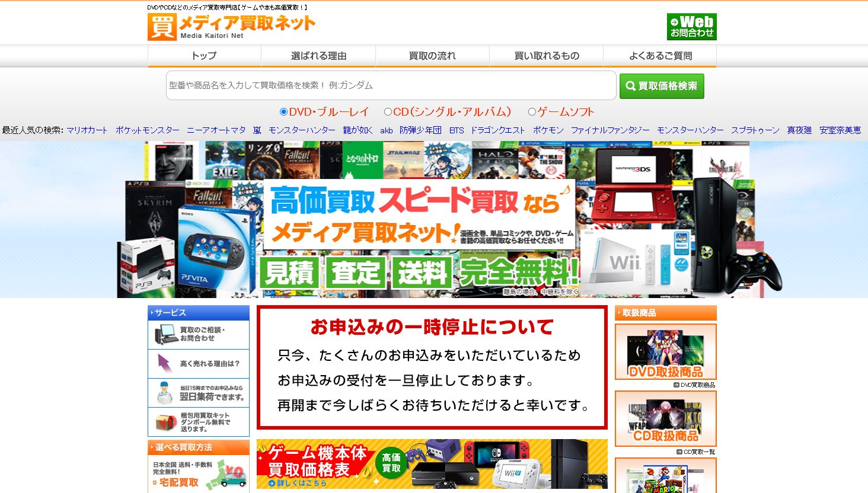The image size is (868, 493).
Task: Click the ドラゴンクエスト popular search link
Action: 497,130
